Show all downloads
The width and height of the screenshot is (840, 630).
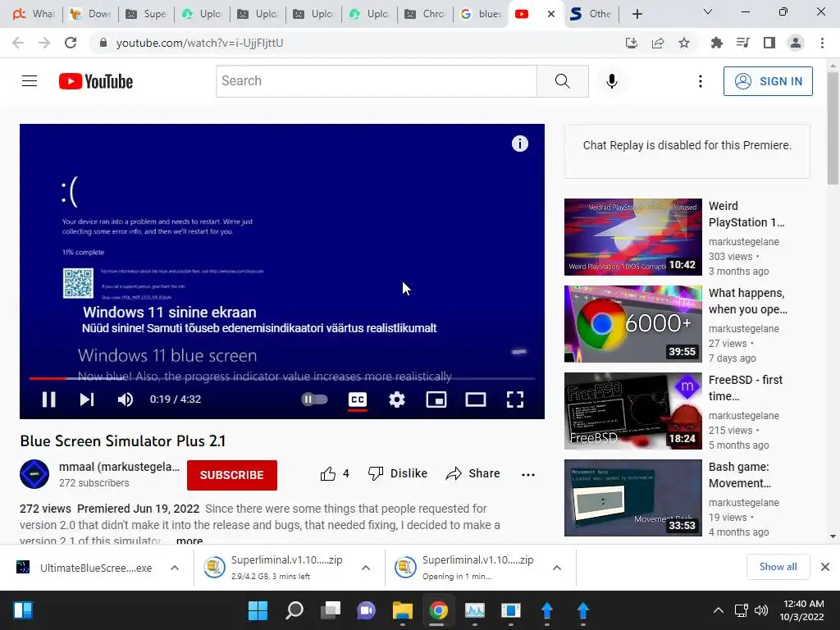coord(778,567)
